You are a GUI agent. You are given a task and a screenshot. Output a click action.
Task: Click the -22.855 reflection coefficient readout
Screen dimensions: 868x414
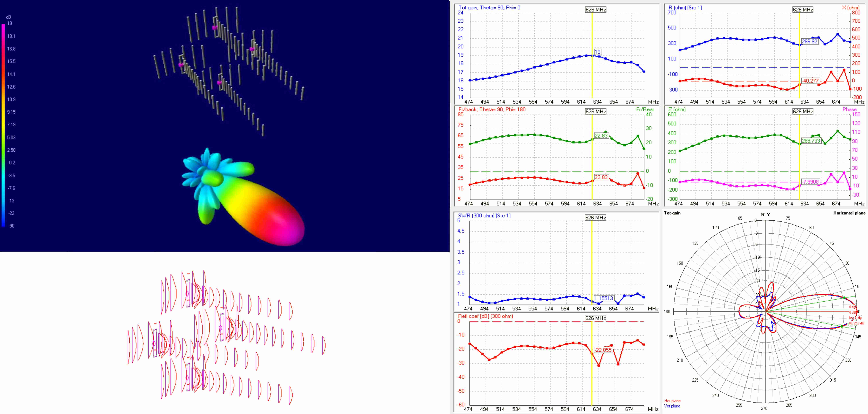pyautogui.click(x=603, y=350)
